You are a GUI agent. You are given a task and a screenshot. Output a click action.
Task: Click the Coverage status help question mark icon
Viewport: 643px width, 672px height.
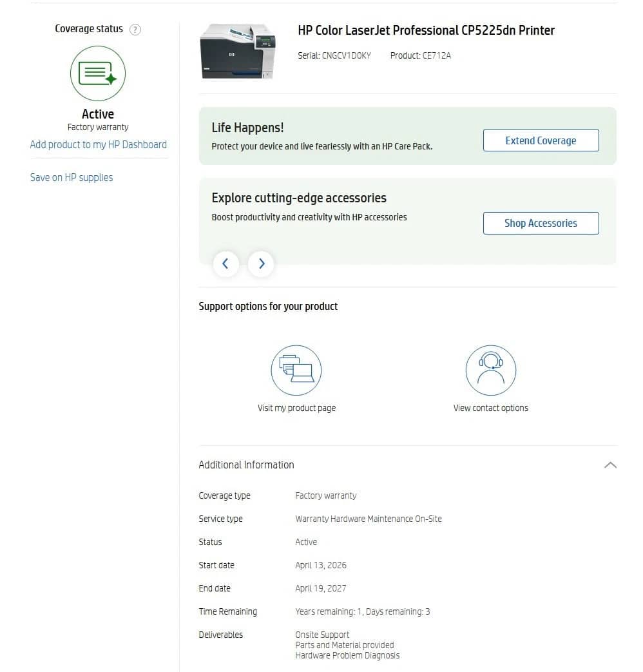[x=135, y=30]
